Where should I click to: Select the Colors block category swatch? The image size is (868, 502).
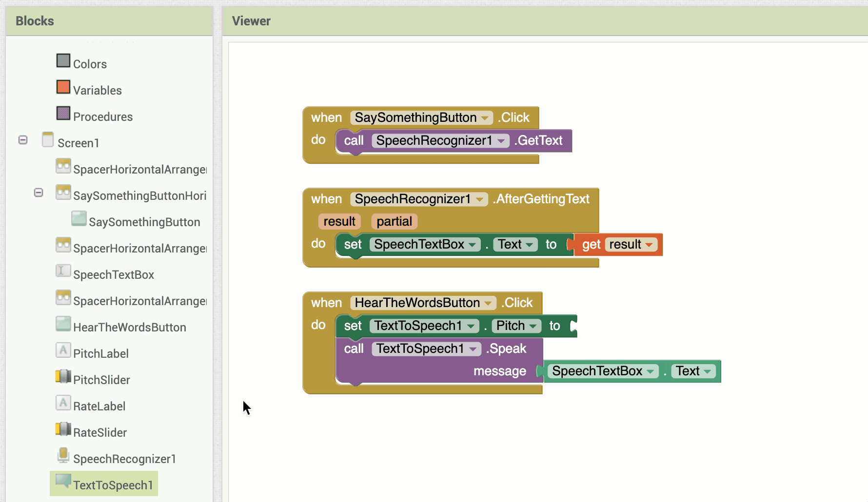pos(63,61)
